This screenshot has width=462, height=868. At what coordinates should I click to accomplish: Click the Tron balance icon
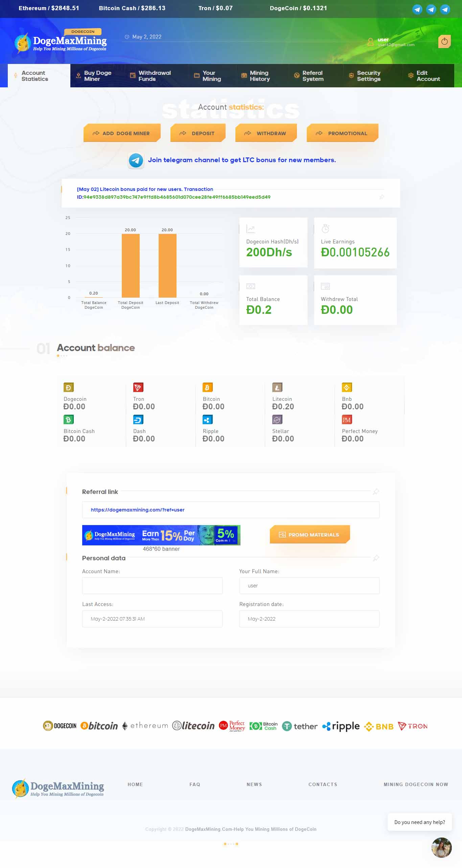click(138, 387)
